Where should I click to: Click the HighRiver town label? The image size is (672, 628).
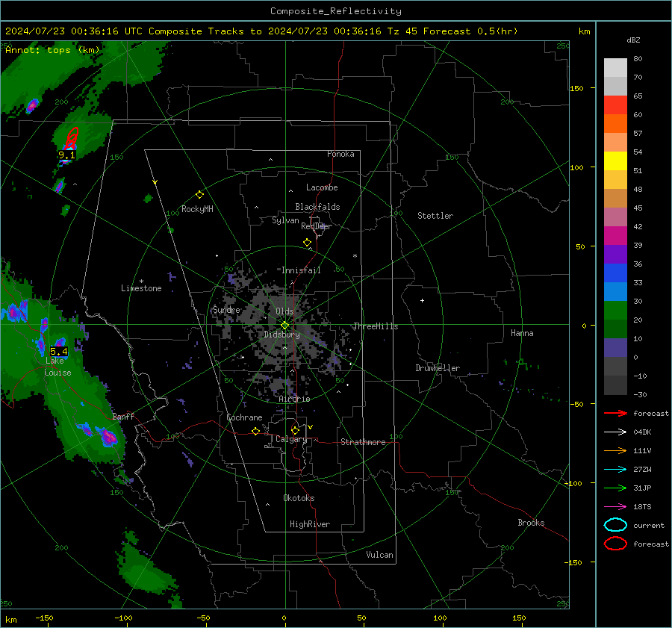309,524
